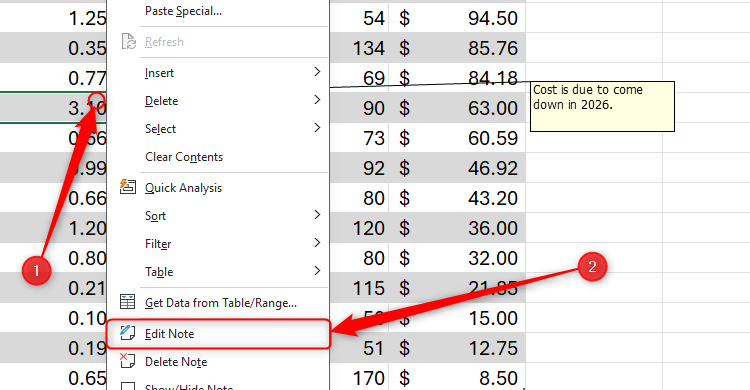Select the quantity cell 92

tap(359, 168)
